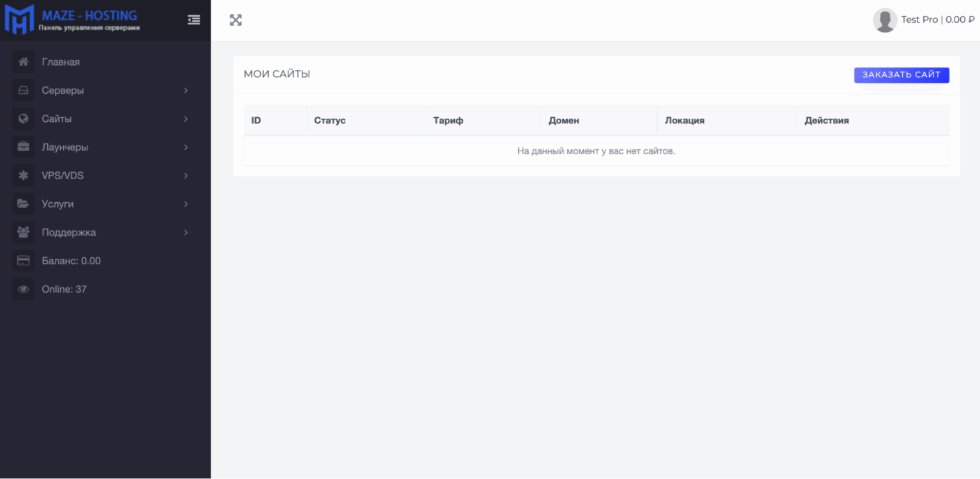This screenshot has height=479, width=980.
Task: Click the fullscreen expand icon in top bar
Action: pyautogui.click(x=235, y=19)
